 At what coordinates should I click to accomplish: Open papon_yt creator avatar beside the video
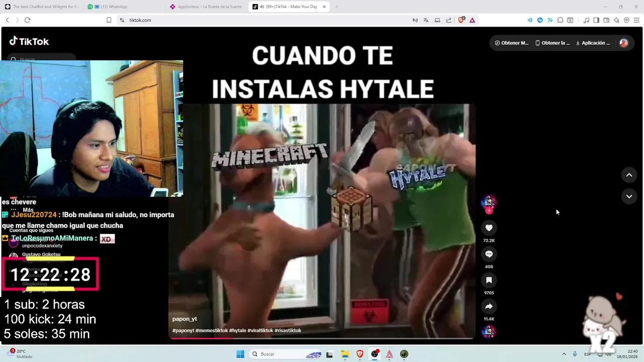[489, 203]
